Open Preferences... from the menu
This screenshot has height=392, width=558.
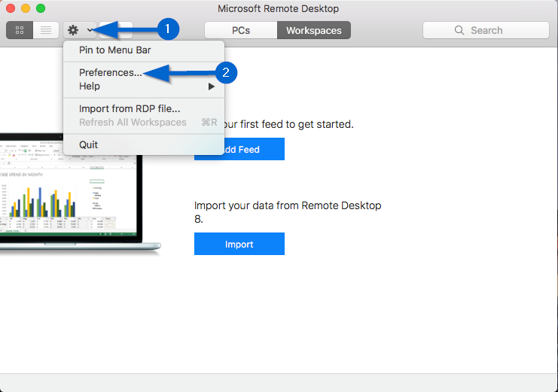[x=144, y=72]
